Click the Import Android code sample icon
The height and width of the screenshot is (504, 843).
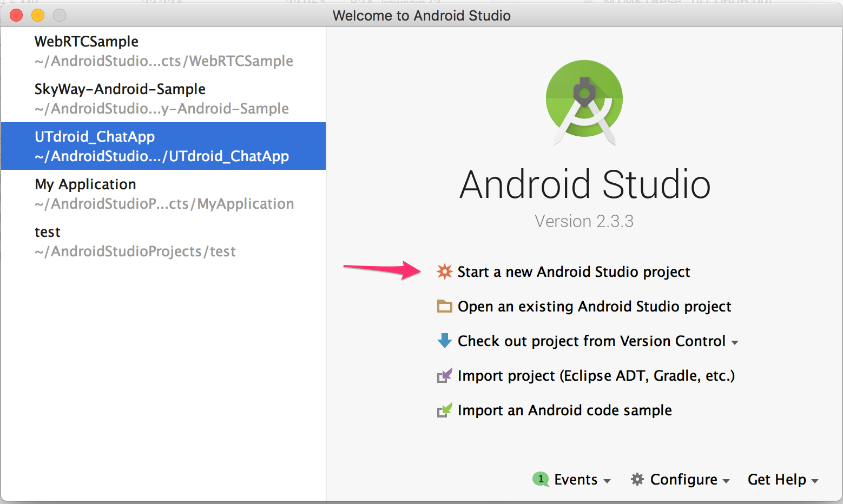pyautogui.click(x=444, y=410)
